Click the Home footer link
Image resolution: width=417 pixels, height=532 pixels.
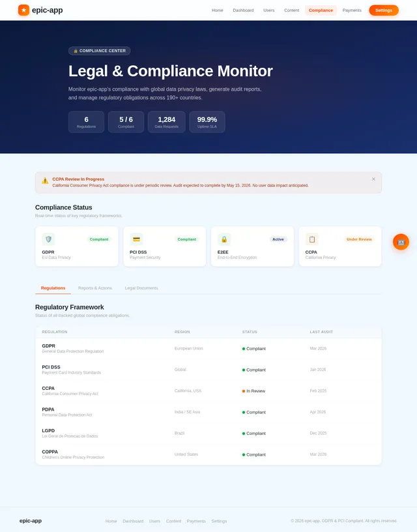pos(111,521)
